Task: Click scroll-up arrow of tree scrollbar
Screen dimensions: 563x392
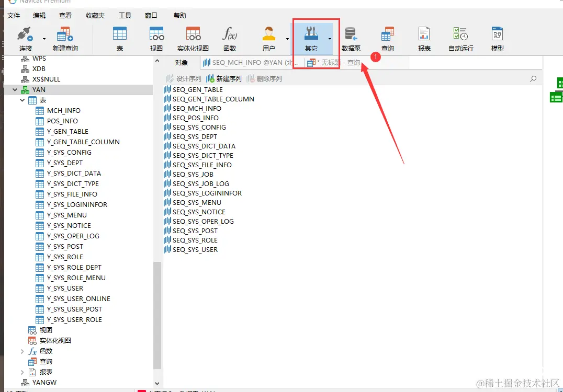Action: 157,61
